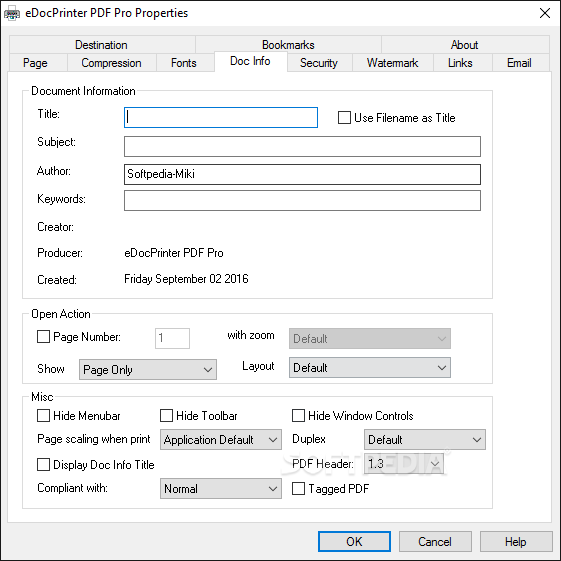561x561 pixels.
Task: Open the Duplex dropdown
Action: 425,439
